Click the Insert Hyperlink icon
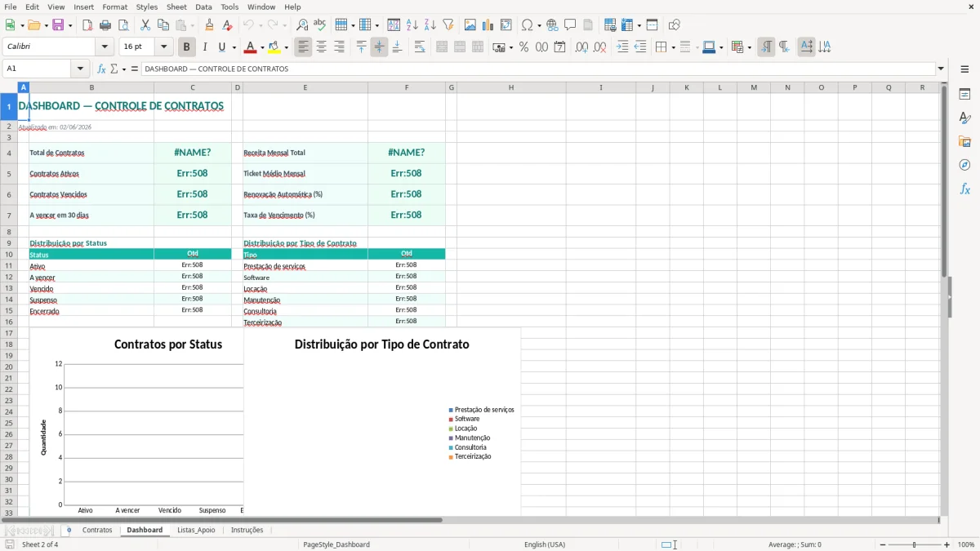The height and width of the screenshot is (551, 980). (552, 25)
